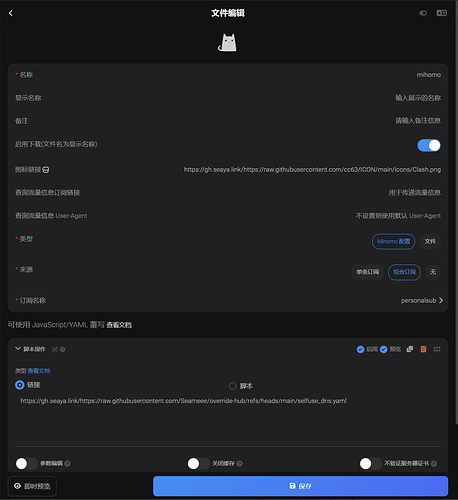Choose 单条订阅 as source
458x500 pixels.
[368, 272]
